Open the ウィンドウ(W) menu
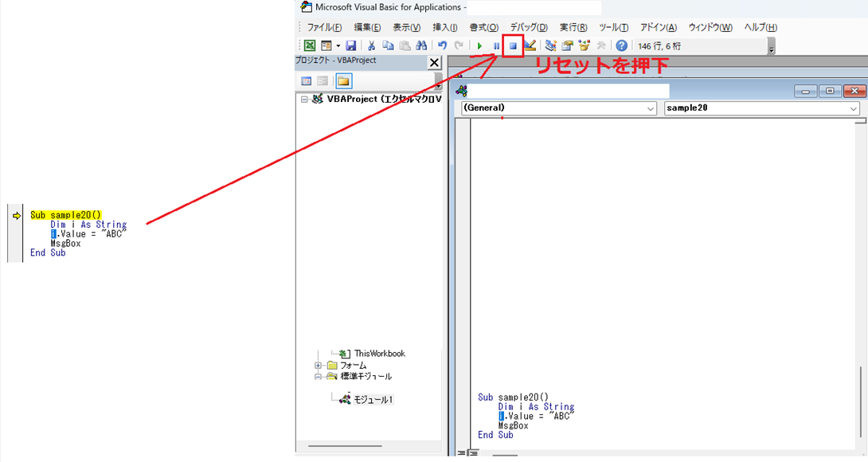 tap(710, 27)
